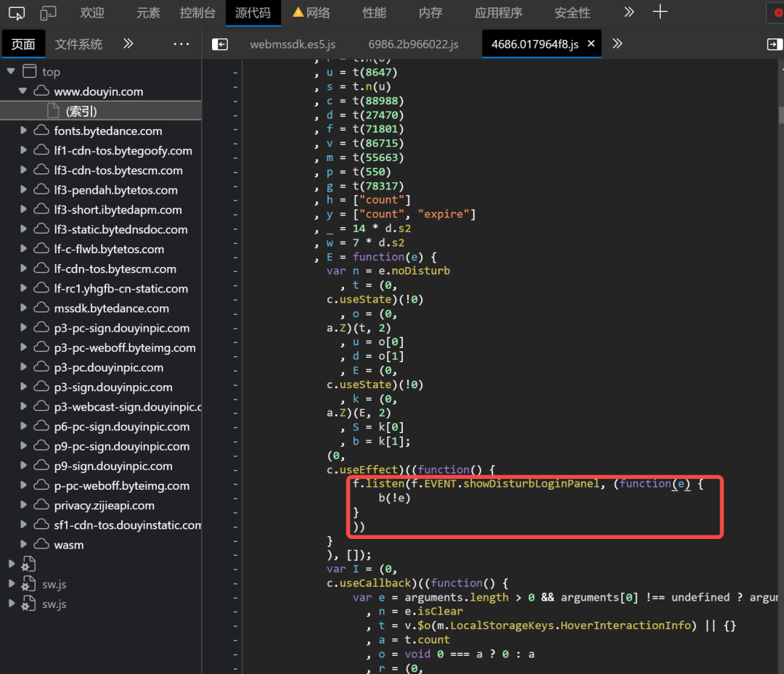784x674 pixels.
Task: Click the top frame window icon
Action: point(30,71)
